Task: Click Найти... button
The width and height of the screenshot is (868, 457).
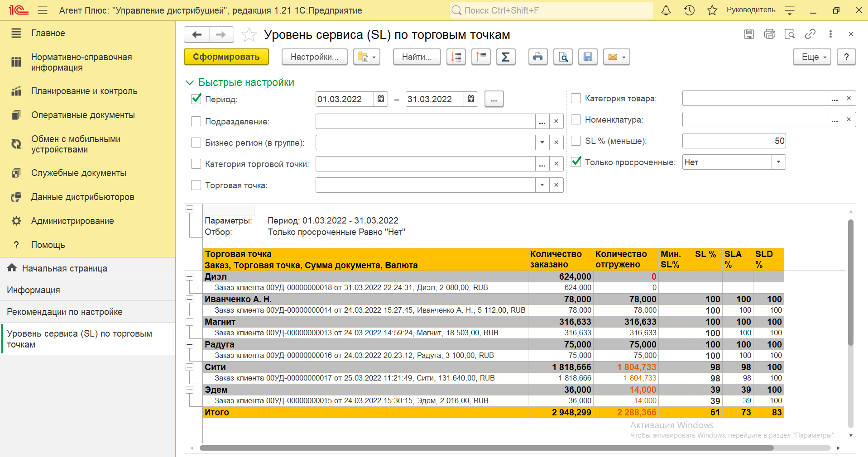Action: pyautogui.click(x=417, y=57)
